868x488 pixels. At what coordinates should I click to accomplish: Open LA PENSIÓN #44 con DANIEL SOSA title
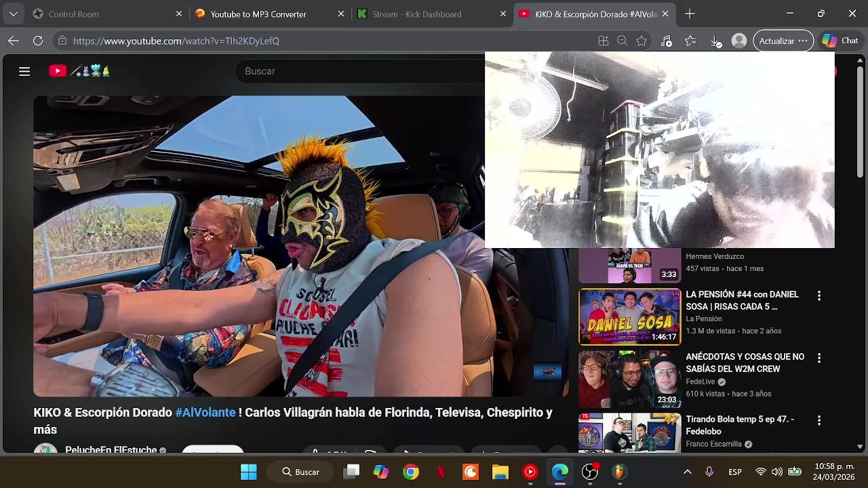click(x=743, y=300)
